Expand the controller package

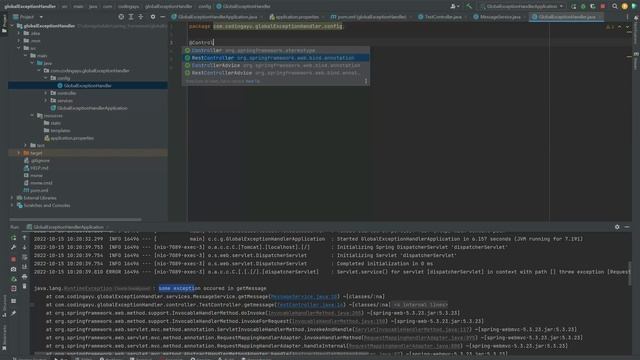tap(46, 93)
